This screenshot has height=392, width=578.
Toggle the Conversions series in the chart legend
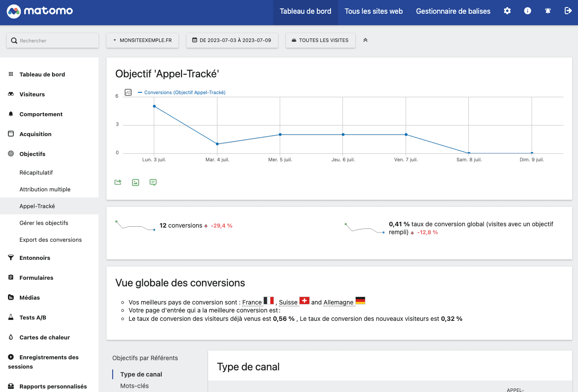click(181, 92)
